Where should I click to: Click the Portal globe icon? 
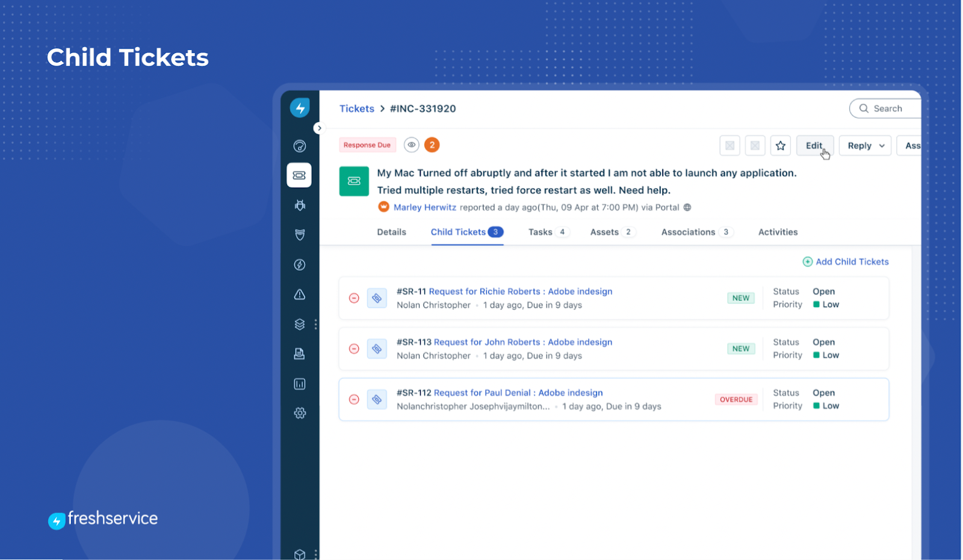coord(687,208)
